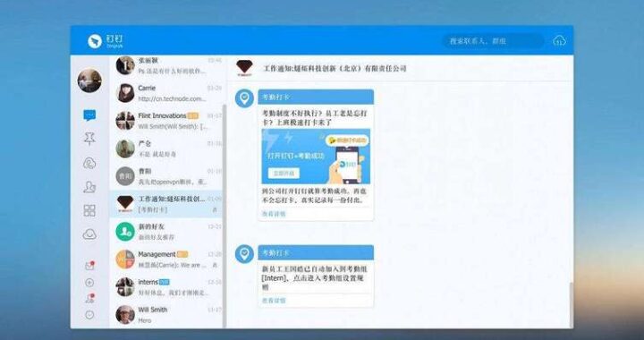Click the diamond avatar in the 工作通知 list row
This screenshot has width=644, height=340.
(x=125, y=204)
